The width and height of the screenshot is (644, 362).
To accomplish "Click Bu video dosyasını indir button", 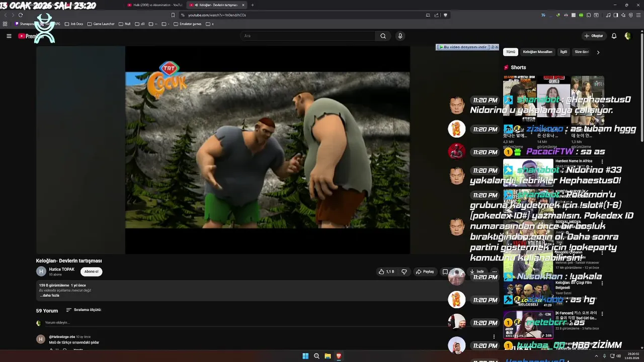I will pyautogui.click(x=462, y=47).
